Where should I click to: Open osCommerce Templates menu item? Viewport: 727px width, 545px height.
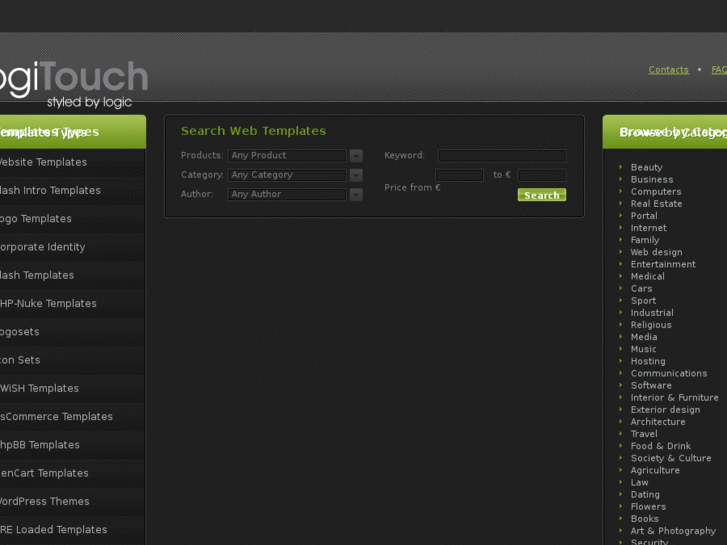point(72,417)
